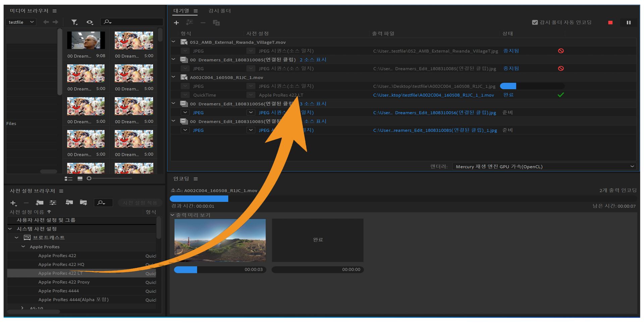The image size is (644, 324).
Task: Import presets into the preset browser
Action: [x=69, y=203]
